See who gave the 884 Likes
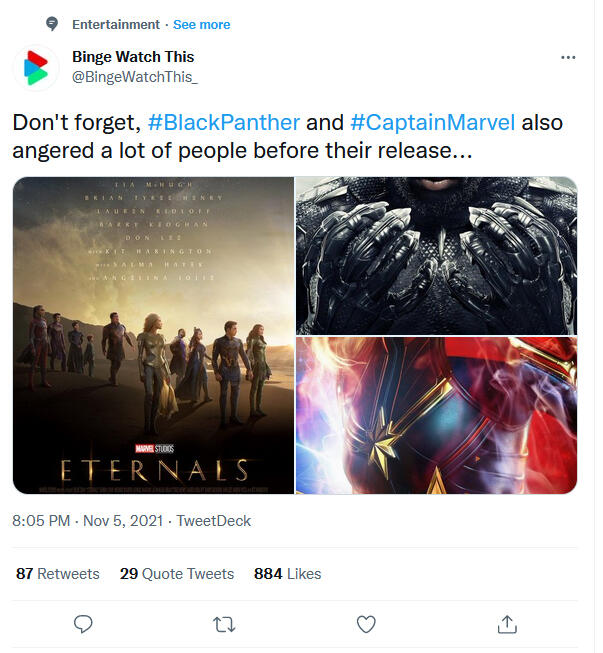 click(x=288, y=574)
